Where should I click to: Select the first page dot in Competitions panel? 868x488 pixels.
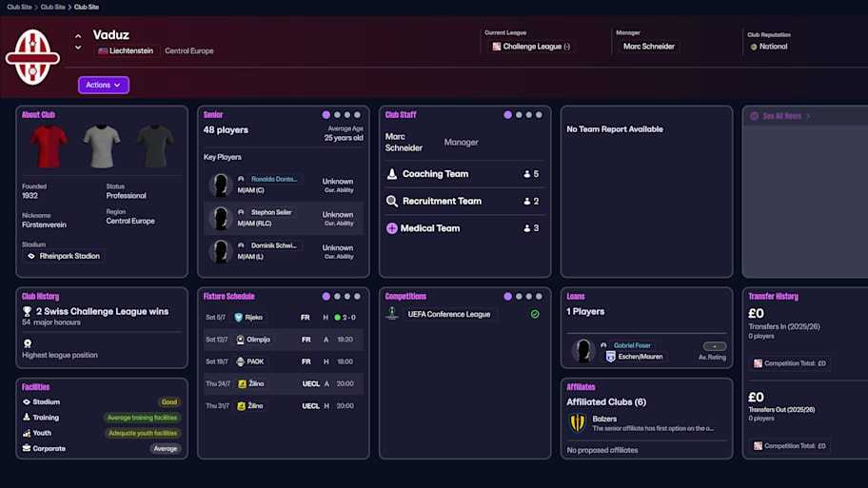click(x=507, y=297)
